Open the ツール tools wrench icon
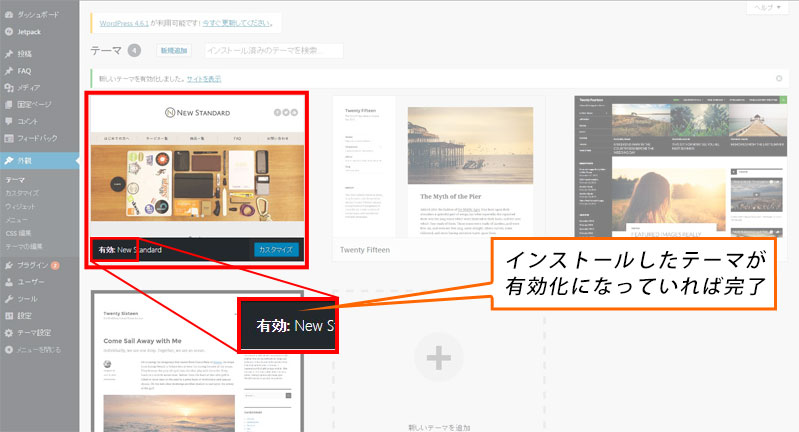799x432 pixels. (x=9, y=299)
